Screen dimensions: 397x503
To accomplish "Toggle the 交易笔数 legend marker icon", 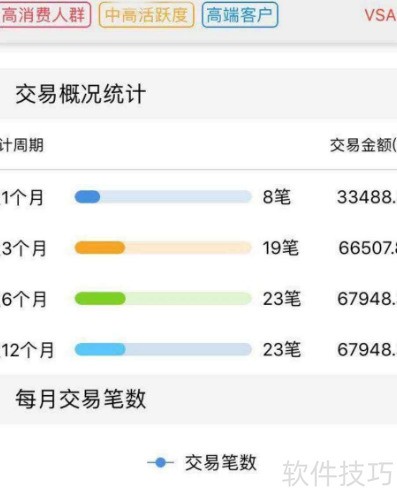I will 161,463.
